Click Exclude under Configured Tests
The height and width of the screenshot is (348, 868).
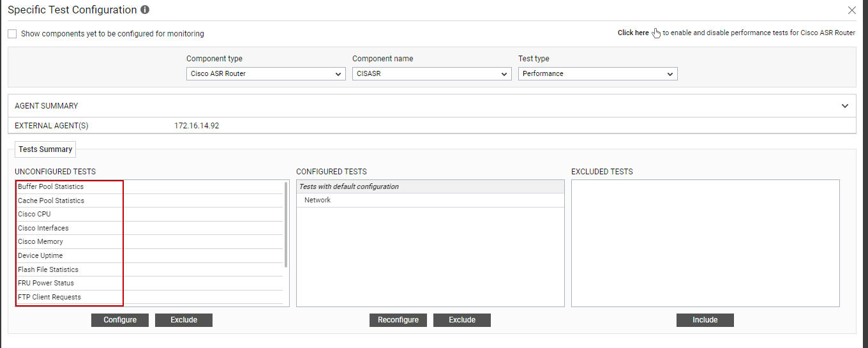462,320
